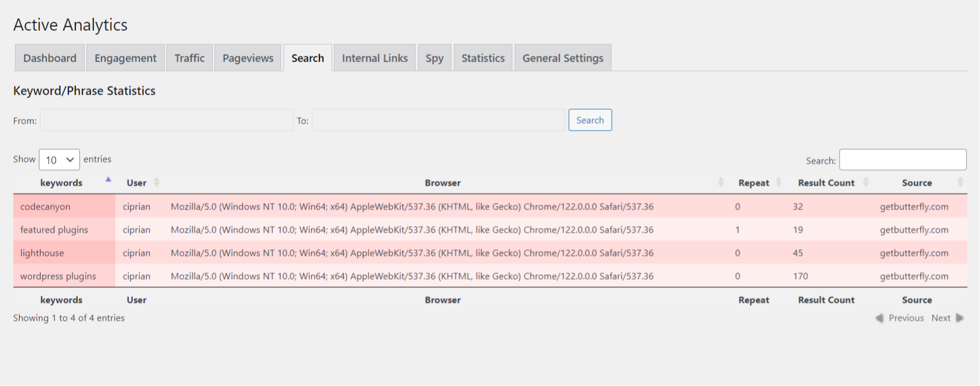The width and height of the screenshot is (980, 386).
Task: Click the To date input field
Action: point(438,120)
